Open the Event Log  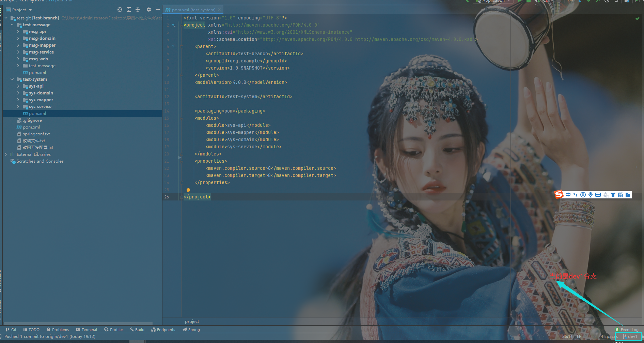[x=630, y=329]
